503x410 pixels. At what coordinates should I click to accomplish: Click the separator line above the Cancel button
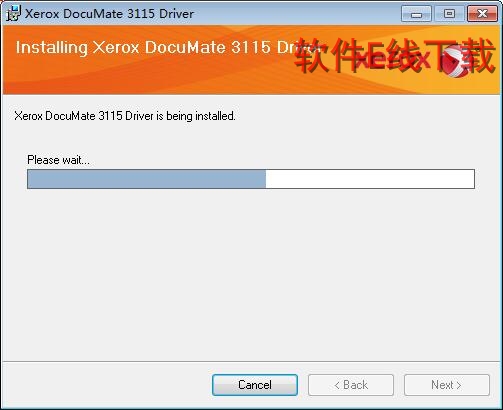[x=251, y=361]
